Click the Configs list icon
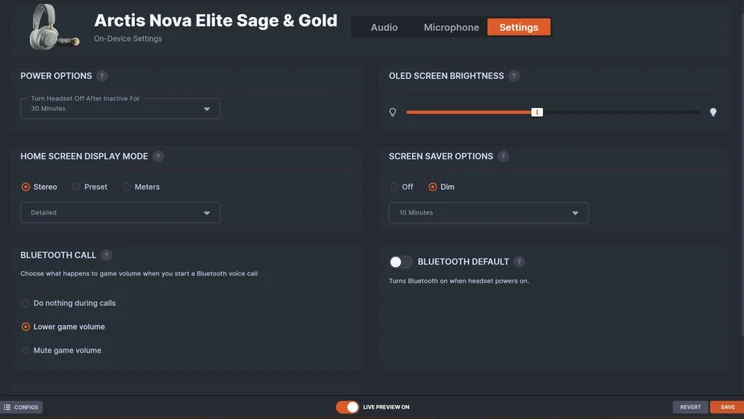The height and width of the screenshot is (419, 744). coord(7,407)
